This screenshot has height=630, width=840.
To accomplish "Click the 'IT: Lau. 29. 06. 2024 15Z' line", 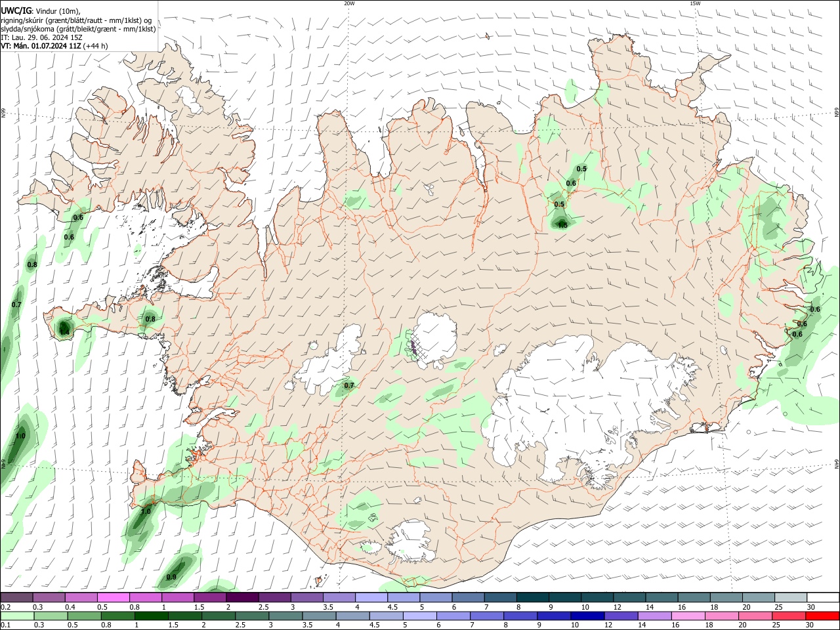I will click(x=41, y=37).
